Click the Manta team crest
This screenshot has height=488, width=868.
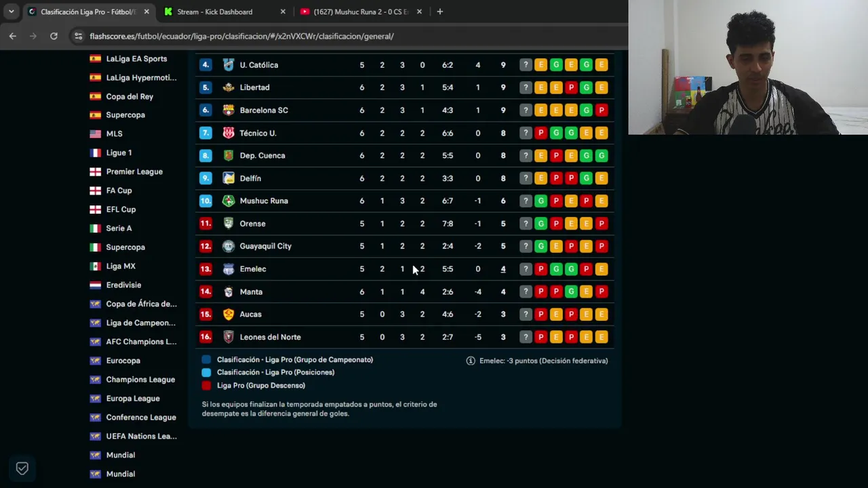click(x=229, y=291)
